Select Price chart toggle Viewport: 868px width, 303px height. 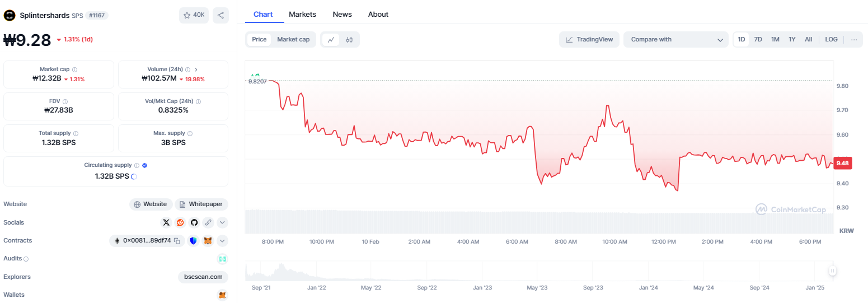coord(259,39)
